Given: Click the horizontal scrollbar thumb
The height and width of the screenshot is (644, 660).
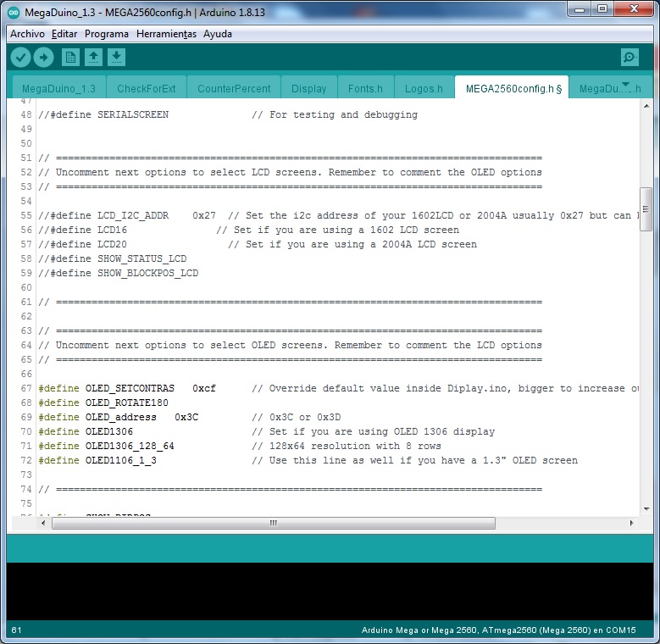Looking at the screenshot, I should (273, 523).
